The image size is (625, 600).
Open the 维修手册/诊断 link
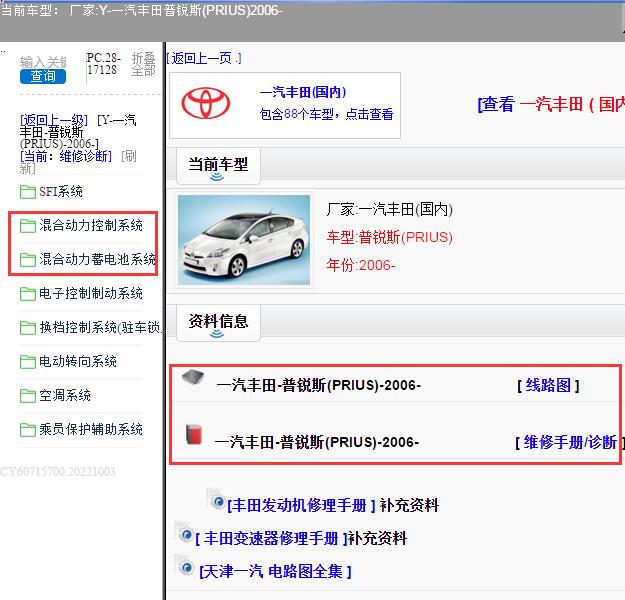pos(570,443)
